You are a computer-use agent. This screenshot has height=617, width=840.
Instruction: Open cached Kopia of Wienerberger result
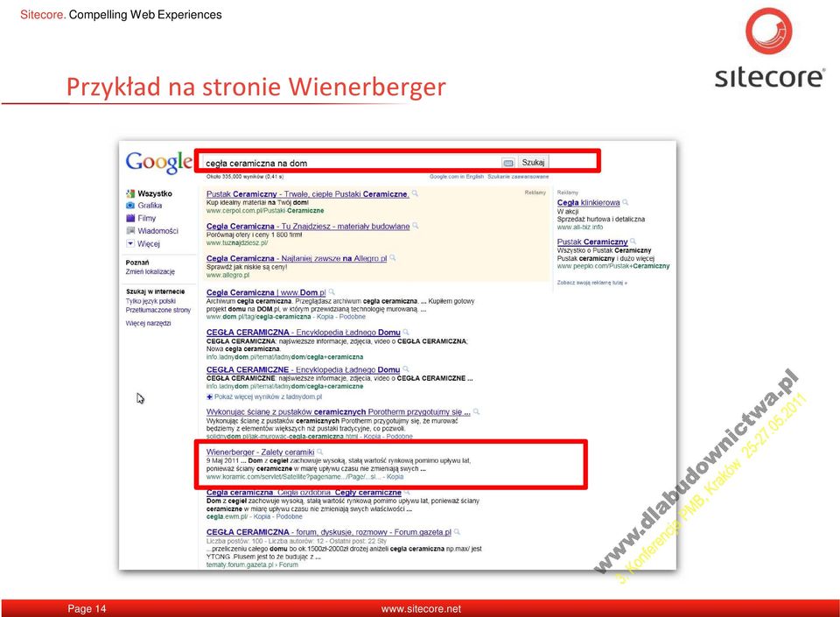[x=395, y=477]
